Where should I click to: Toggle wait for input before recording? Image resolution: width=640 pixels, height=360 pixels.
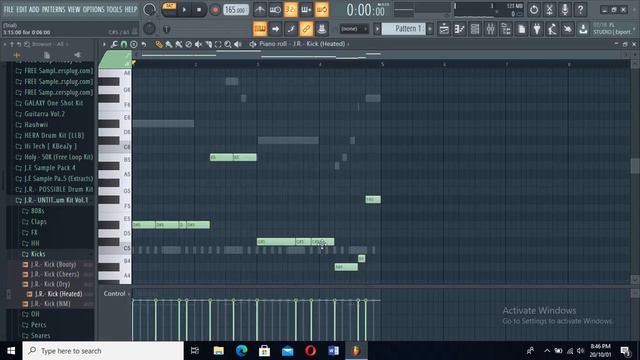click(275, 10)
